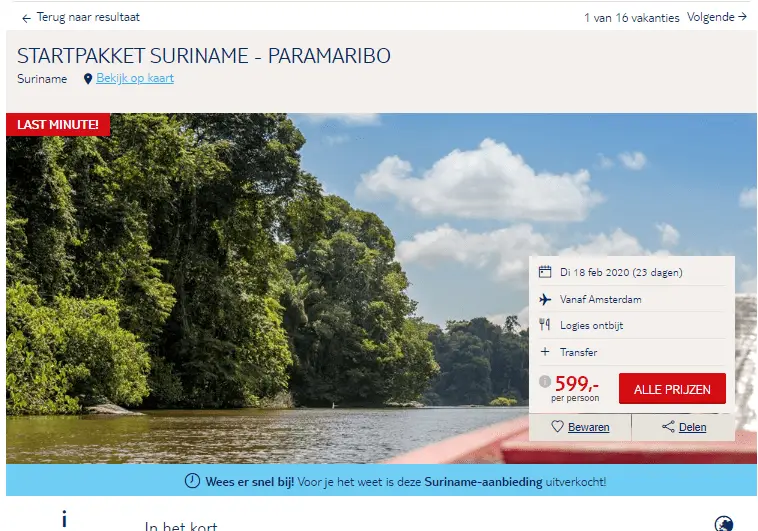Click the '599,-' price per person
The width and height of the screenshot is (758, 531).
coord(577,384)
